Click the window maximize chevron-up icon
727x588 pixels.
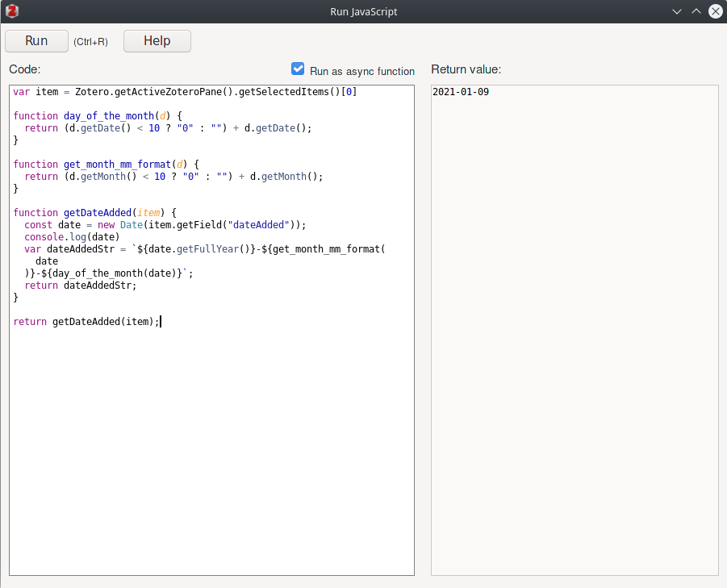tap(696, 11)
